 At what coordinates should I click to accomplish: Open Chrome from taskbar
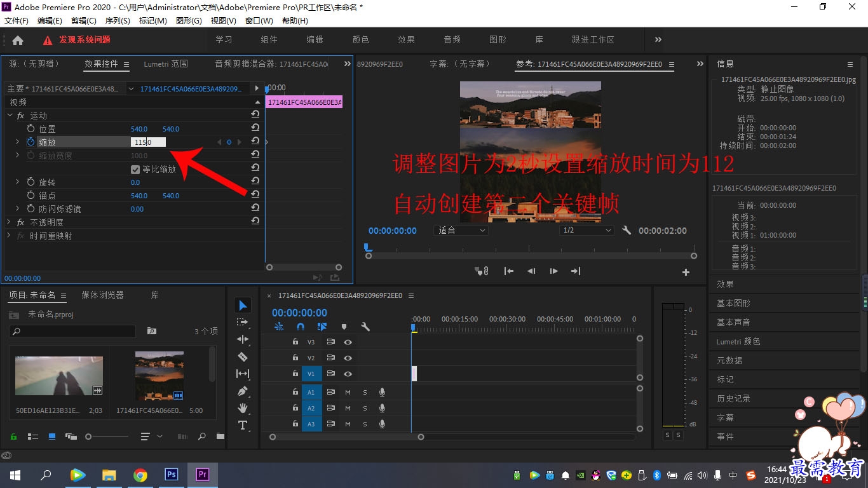coord(140,475)
